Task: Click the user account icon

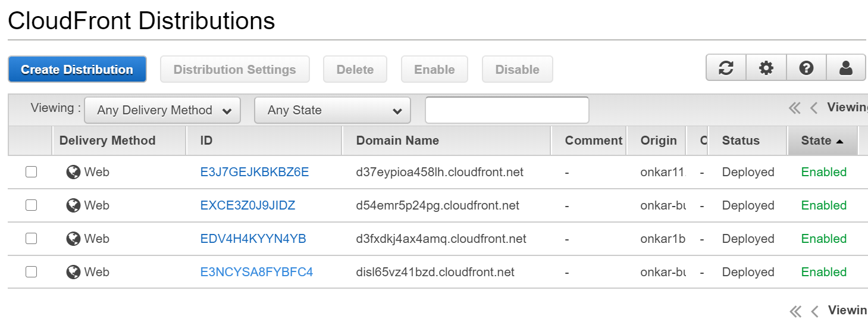Action: pos(845,68)
